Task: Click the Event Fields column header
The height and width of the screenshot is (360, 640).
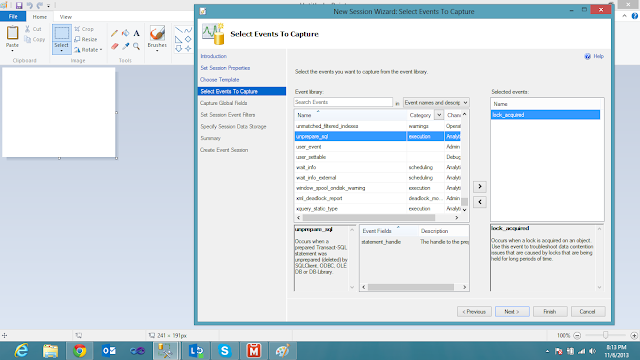Action: (389, 231)
